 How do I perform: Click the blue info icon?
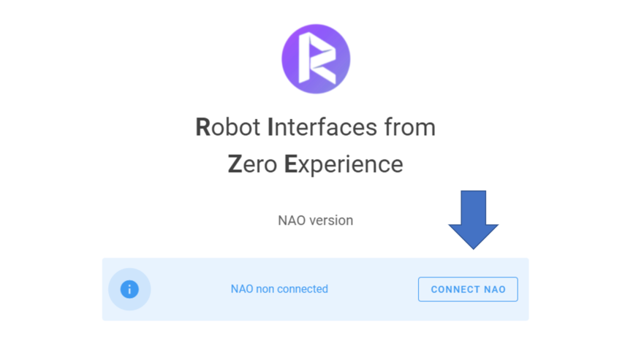129,289
